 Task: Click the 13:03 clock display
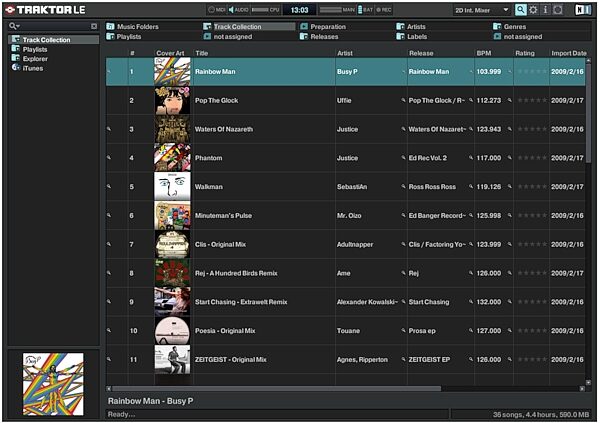click(299, 10)
